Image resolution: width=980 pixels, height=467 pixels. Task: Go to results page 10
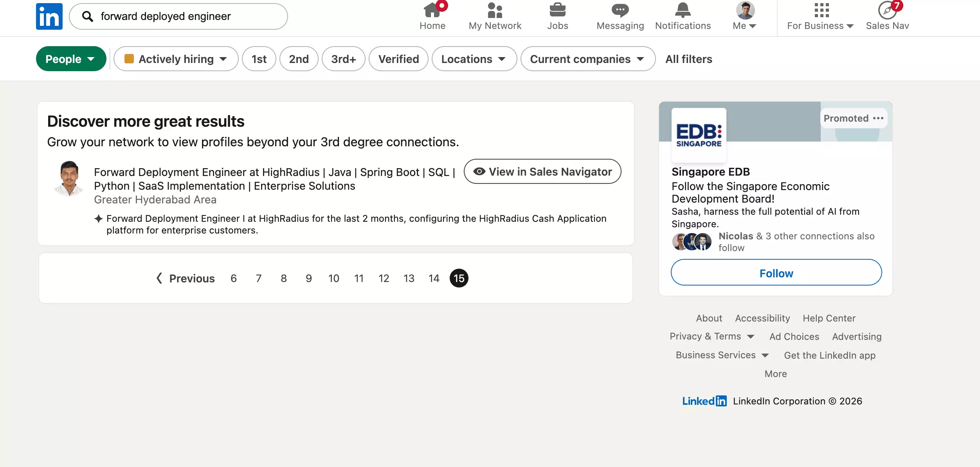pyautogui.click(x=333, y=278)
